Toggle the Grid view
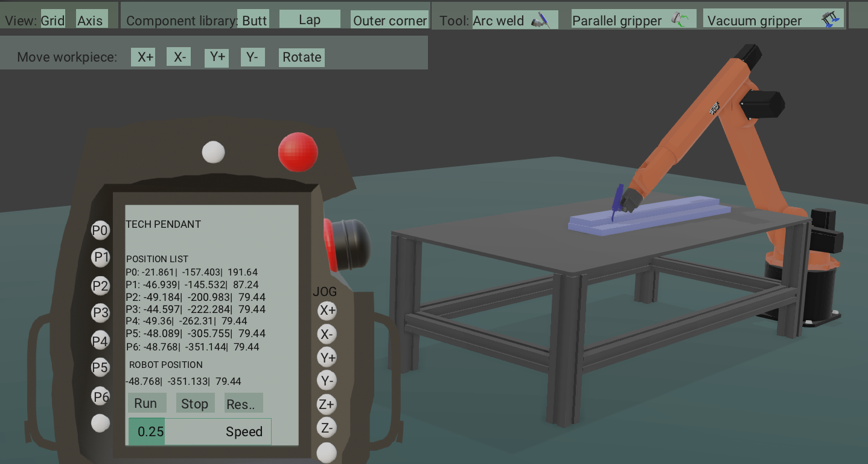The height and width of the screenshot is (464, 868). pyautogui.click(x=53, y=20)
